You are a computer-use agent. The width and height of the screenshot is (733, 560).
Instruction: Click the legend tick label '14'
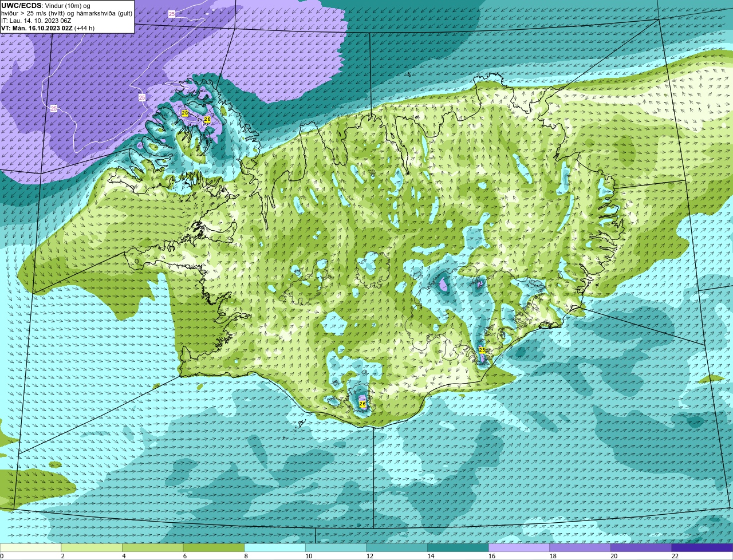point(431,555)
